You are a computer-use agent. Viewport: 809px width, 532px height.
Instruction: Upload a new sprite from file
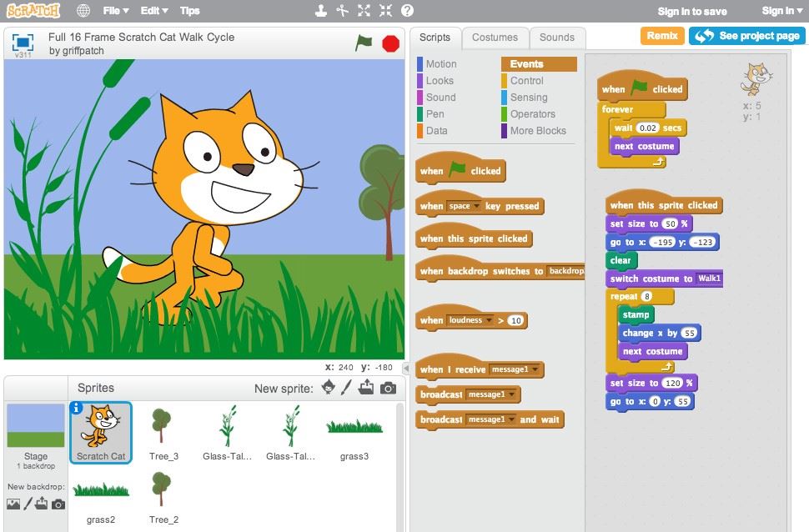[x=366, y=387]
